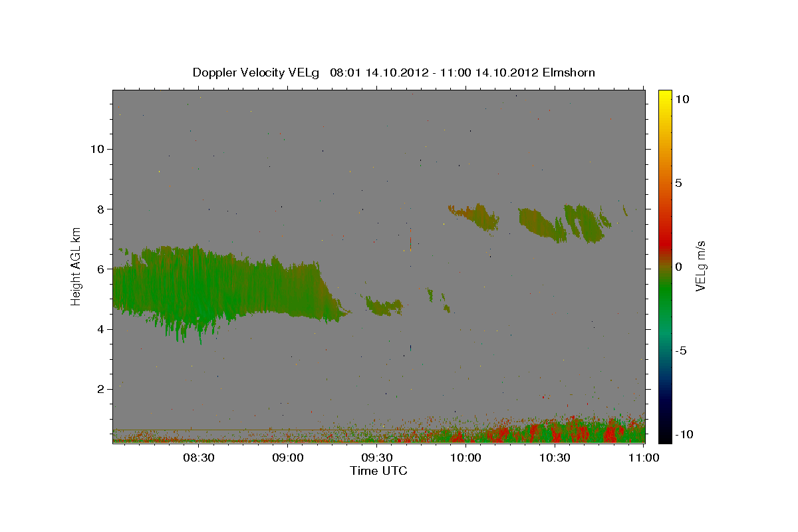The width and height of the screenshot is (798, 532).
Task: Click the colorbar value -5 label
Action: [x=680, y=350]
